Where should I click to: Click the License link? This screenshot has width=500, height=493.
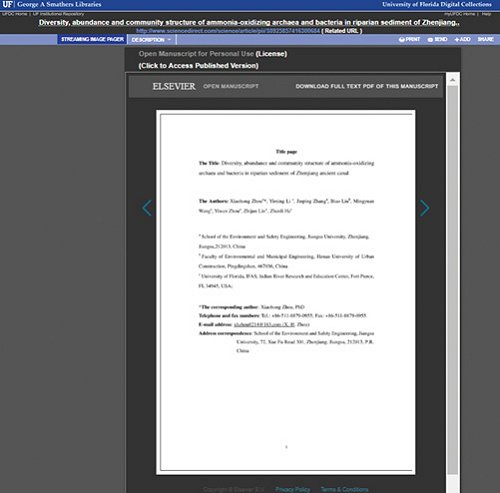coord(271,54)
